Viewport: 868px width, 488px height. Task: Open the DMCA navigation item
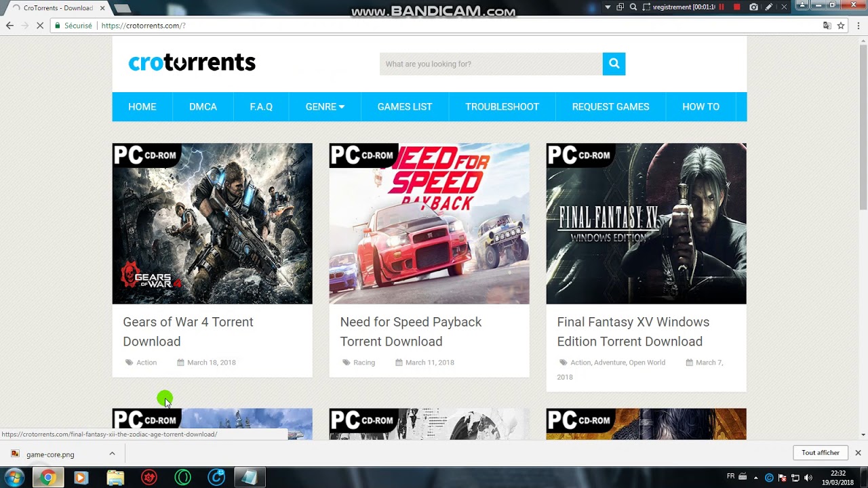tap(203, 106)
